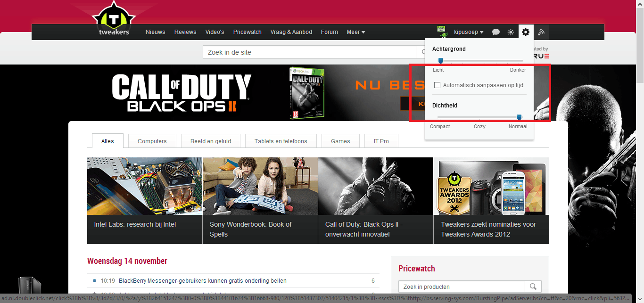The image size is (644, 303).
Task: Click the Pricewatch search magnifier button
Action: [x=533, y=287]
